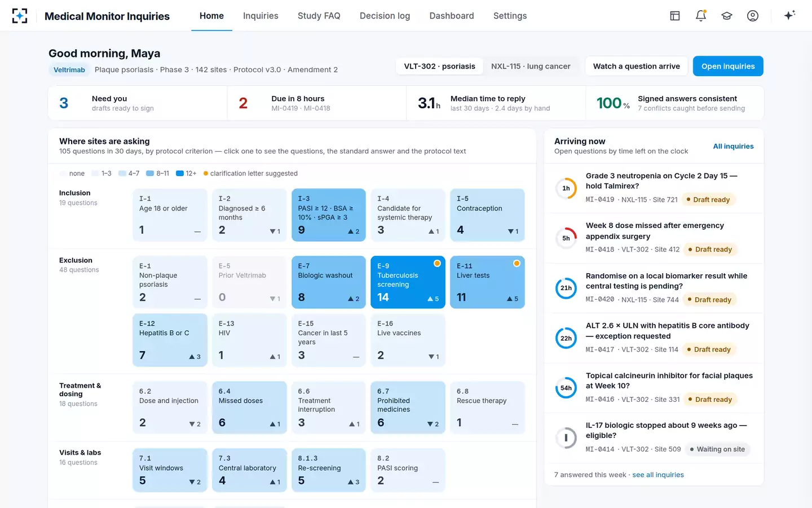
Task: Switch to the Decision log tab
Action: coord(385,16)
